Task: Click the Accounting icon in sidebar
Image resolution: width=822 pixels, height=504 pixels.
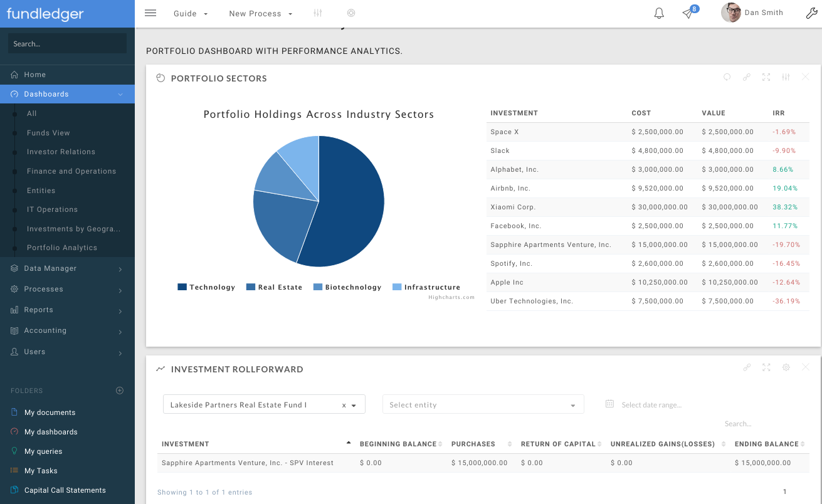Action: pyautogui.click(x=14, y=330)
